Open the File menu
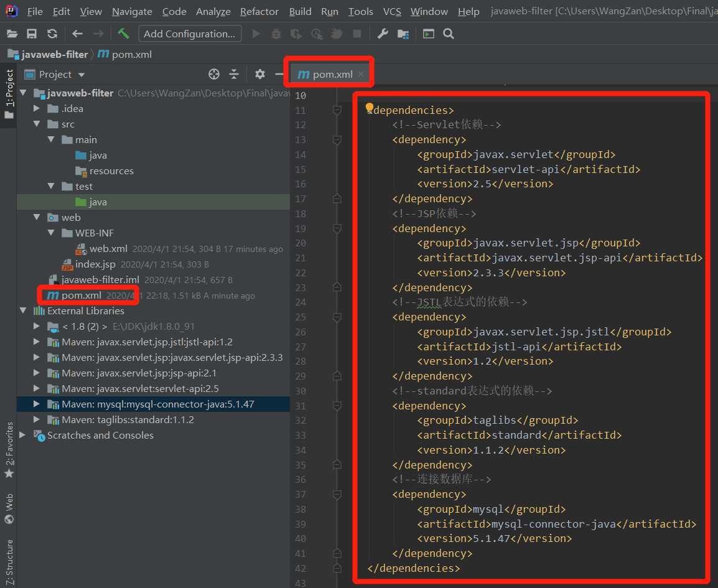718x588 pixels. (x=35, y=11)
